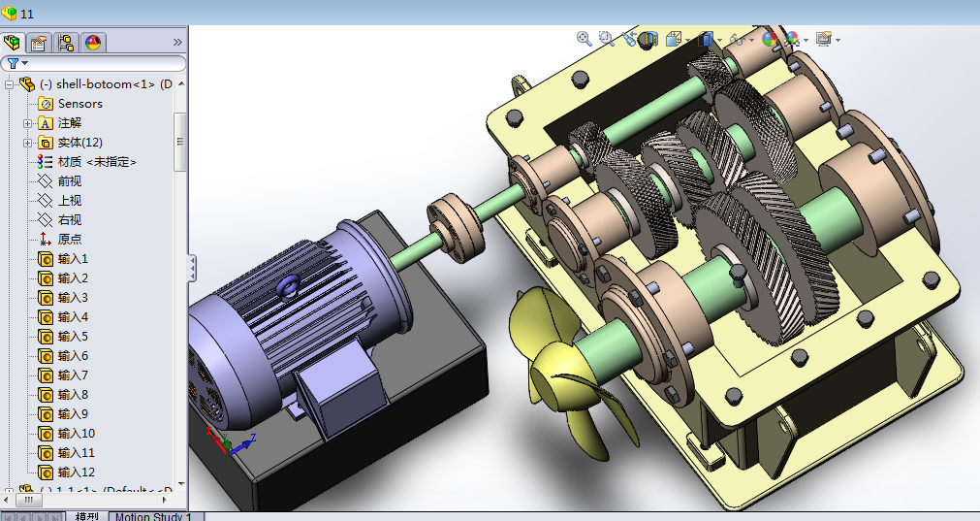
Task: Click the Display Style icon
Action: click(706, 40)
